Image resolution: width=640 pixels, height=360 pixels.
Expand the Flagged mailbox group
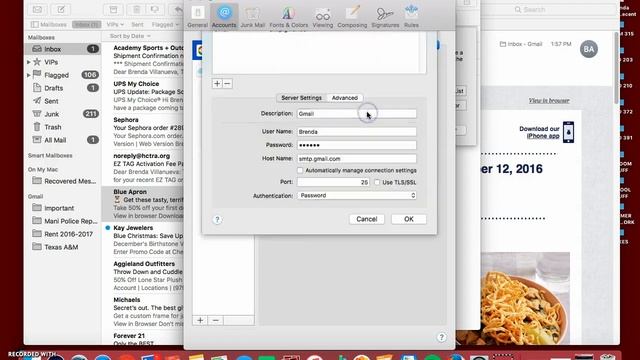click(x=29, y=75)
